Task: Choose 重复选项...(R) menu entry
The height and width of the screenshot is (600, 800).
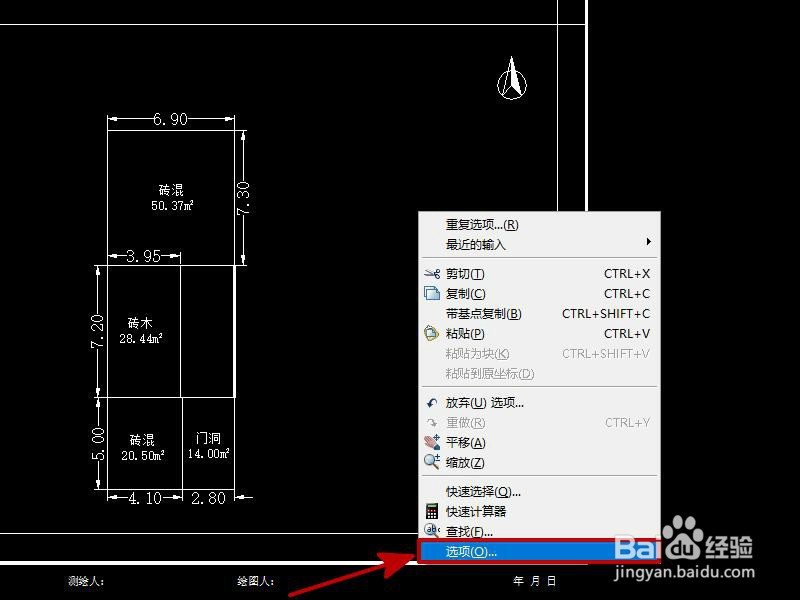Action: pyautogui.click(x=539, y=224)
